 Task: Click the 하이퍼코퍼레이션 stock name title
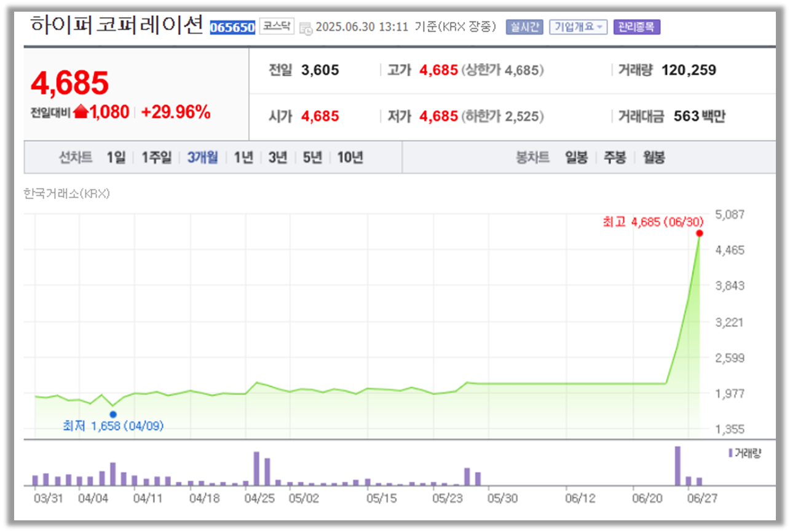pyautogui.click(x=116, y=25)
